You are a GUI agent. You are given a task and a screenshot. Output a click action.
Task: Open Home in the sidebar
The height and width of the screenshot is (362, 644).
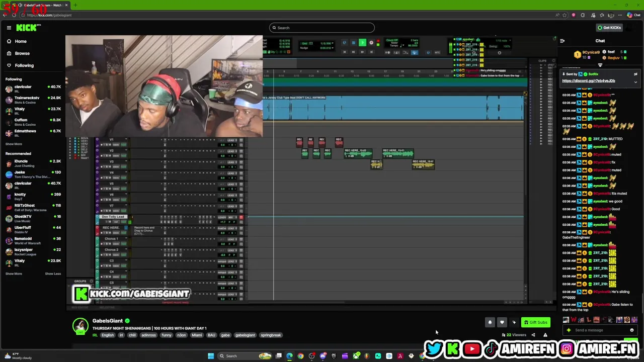[21, 41]
